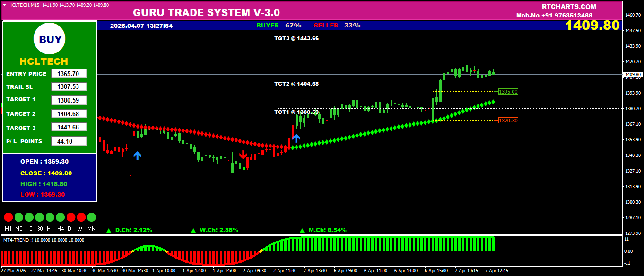
Task: Click the red D1 timeframe indicator dot
Action: pos(71,217)
